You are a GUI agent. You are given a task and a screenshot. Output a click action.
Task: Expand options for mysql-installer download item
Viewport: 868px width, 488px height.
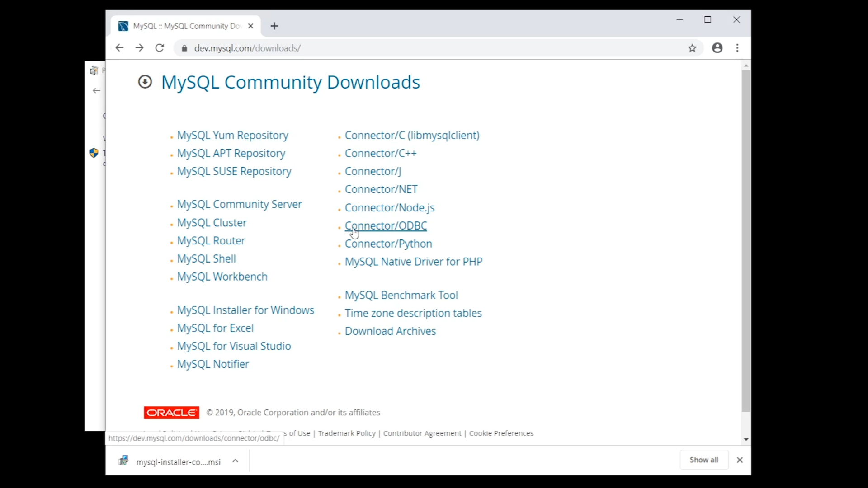[235, 461]
